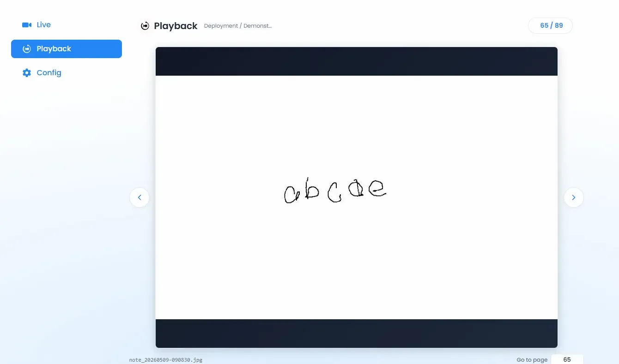Image resolution: width=619 pixels, height=364 pixels.
Task: Select the Playback menu item
Action: 67,49
